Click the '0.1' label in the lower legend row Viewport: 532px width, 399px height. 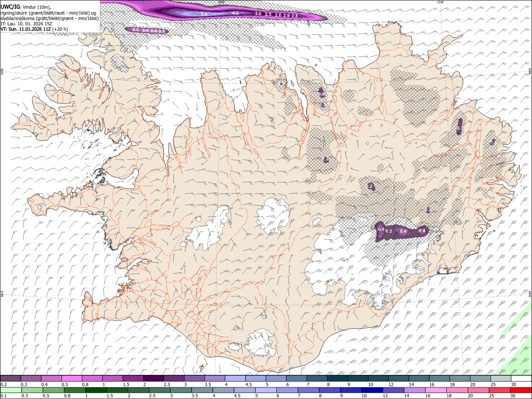point(3,396)
